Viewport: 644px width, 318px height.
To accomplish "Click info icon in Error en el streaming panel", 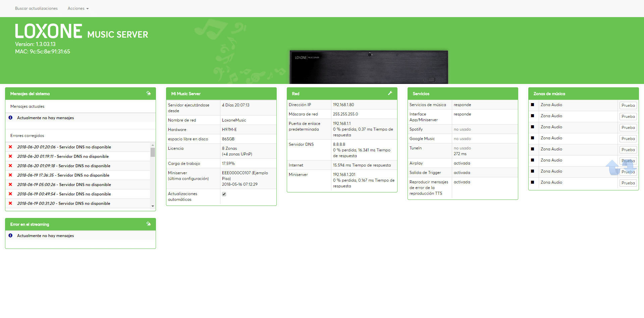I will pos(10,236).
